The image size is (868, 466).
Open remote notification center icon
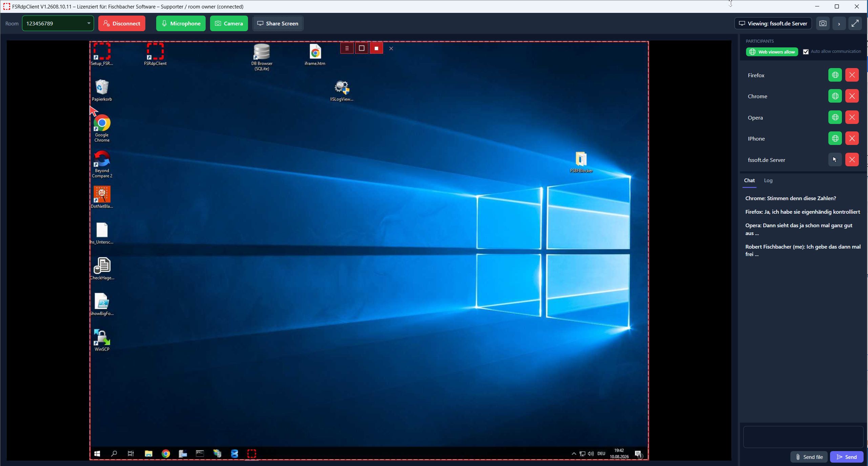(x=638, y=454)
